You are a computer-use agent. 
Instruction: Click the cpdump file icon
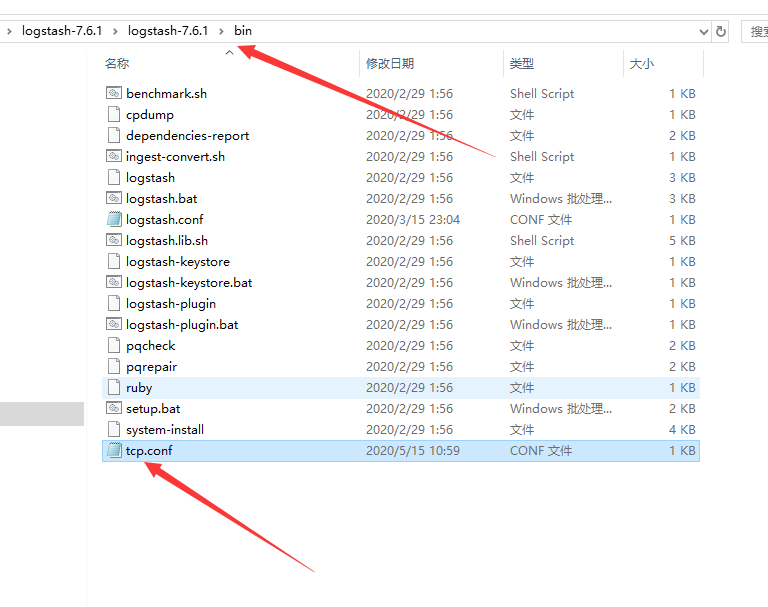[114, 114]
